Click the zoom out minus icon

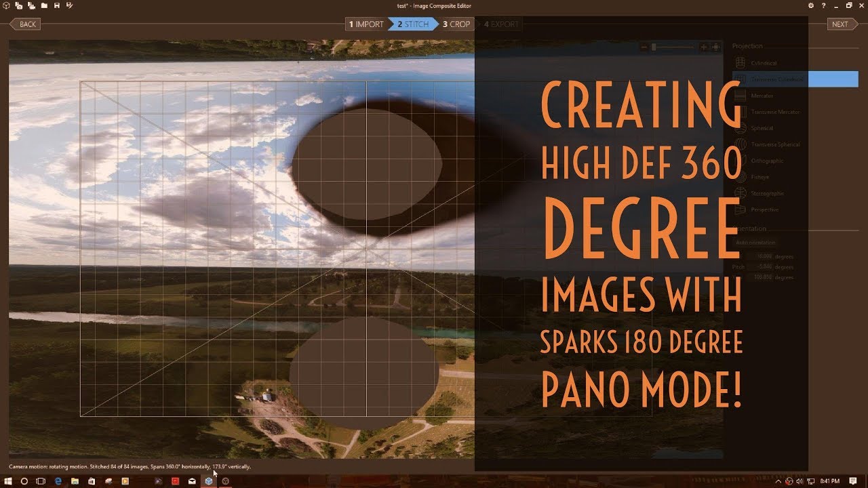coord(645,47)
